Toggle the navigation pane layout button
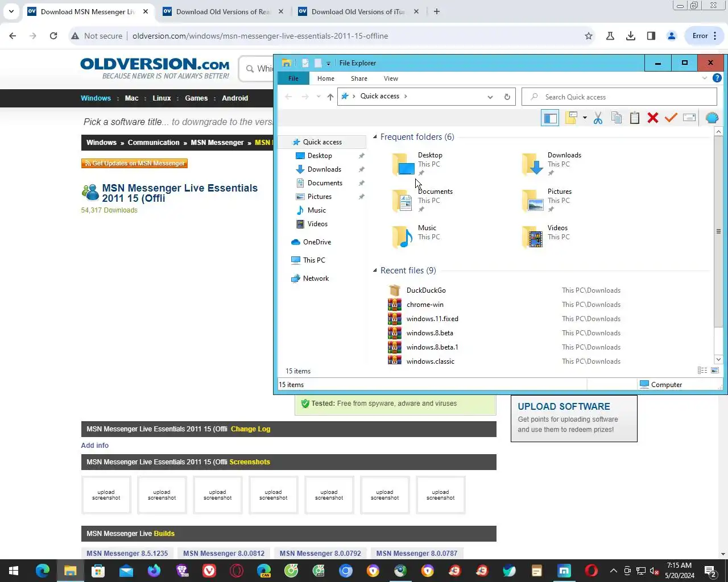728x582 pixels. [550, 118]
